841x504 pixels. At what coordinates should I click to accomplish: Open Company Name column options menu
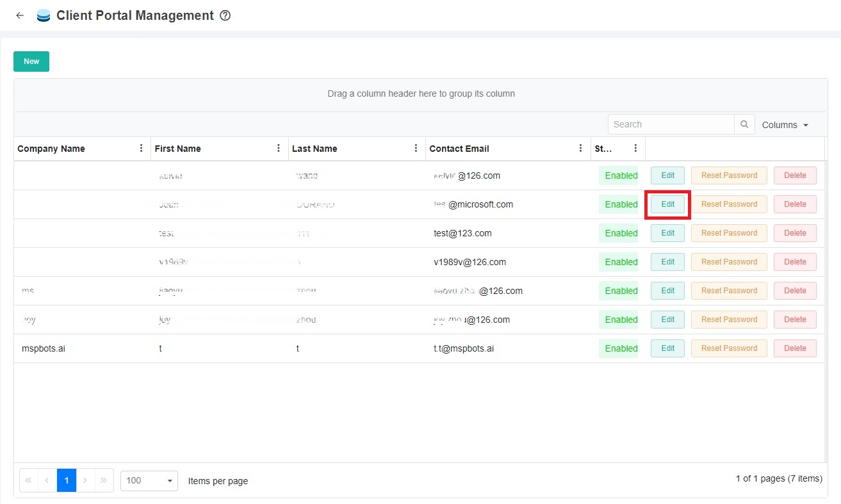pyautogui.click(x=141, y=148)
